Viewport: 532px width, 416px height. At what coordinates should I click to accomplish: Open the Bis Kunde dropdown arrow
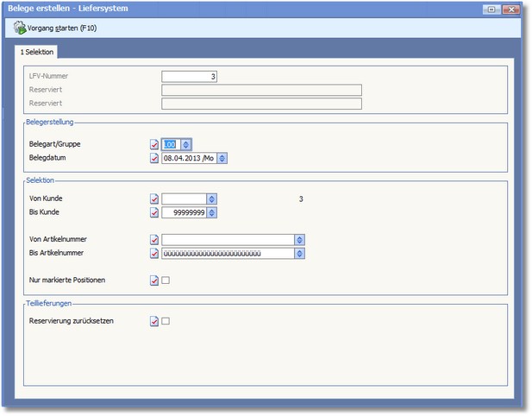[211, 212]
